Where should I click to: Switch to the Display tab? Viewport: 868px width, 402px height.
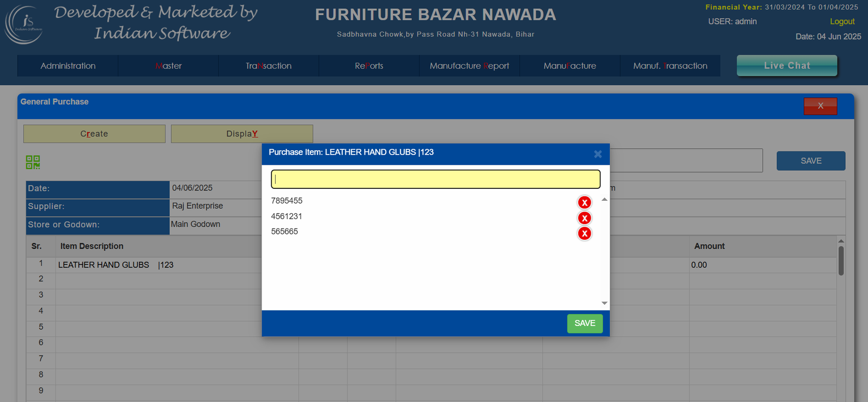pyautogui.click(x=242, y=134)
